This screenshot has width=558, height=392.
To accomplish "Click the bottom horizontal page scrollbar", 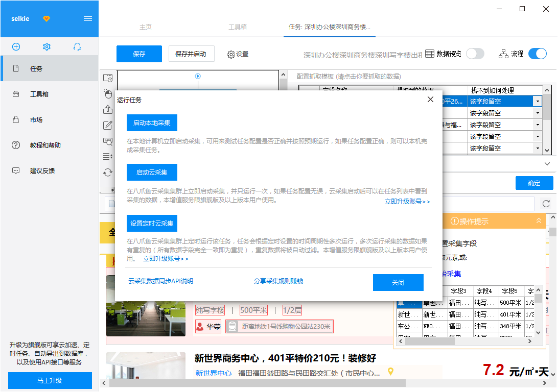I will (x=257, y=383).
